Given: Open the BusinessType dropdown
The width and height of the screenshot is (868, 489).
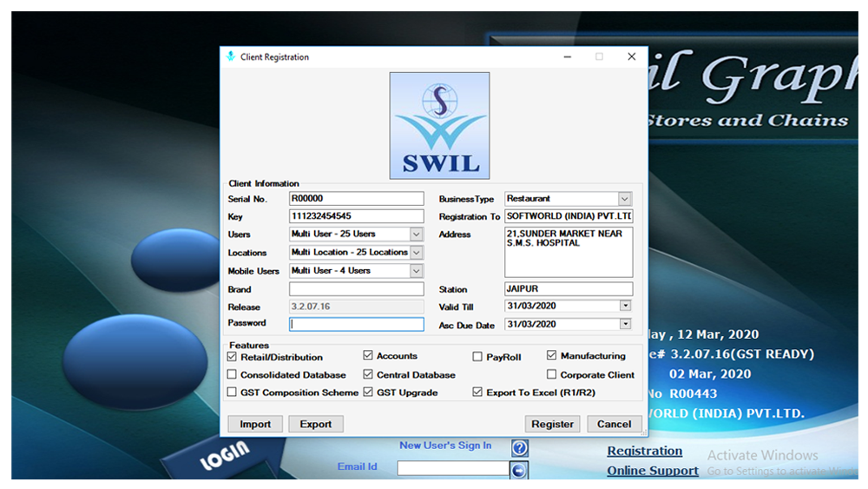Looking at the screenshot, I should click(624, 198).
